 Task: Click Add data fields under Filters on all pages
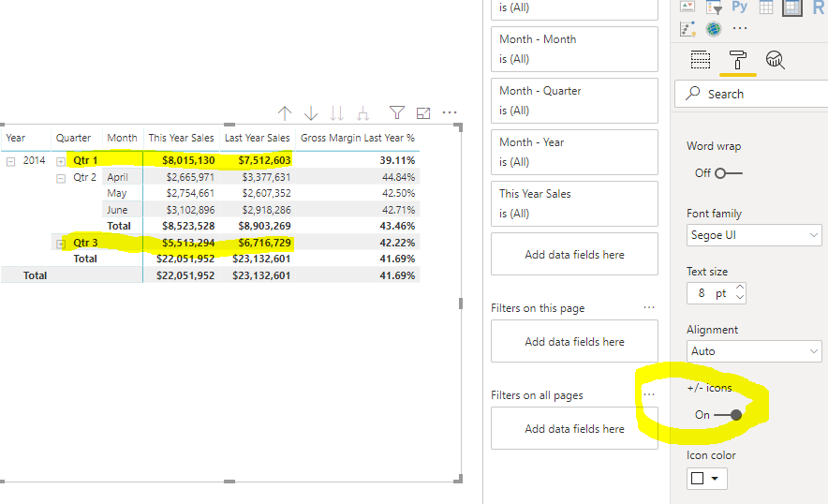pos(574,428)
